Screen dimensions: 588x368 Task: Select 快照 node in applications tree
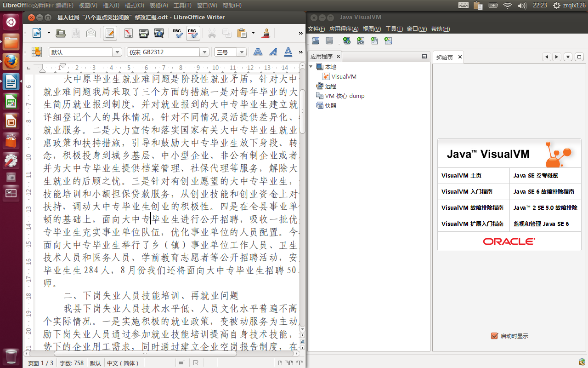tap(326, 105)
